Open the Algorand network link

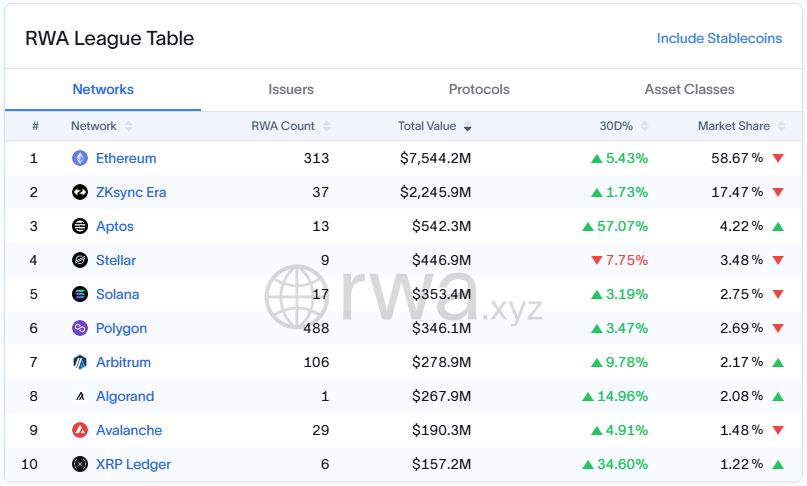click(125, 396)
